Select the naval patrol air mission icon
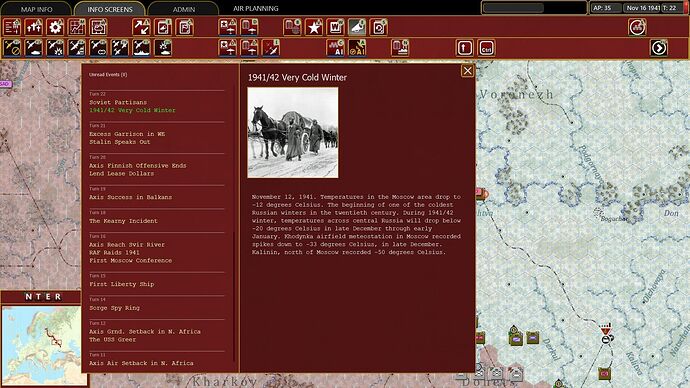This screenshot has height=388, width=690. click(x=142, y=48)
